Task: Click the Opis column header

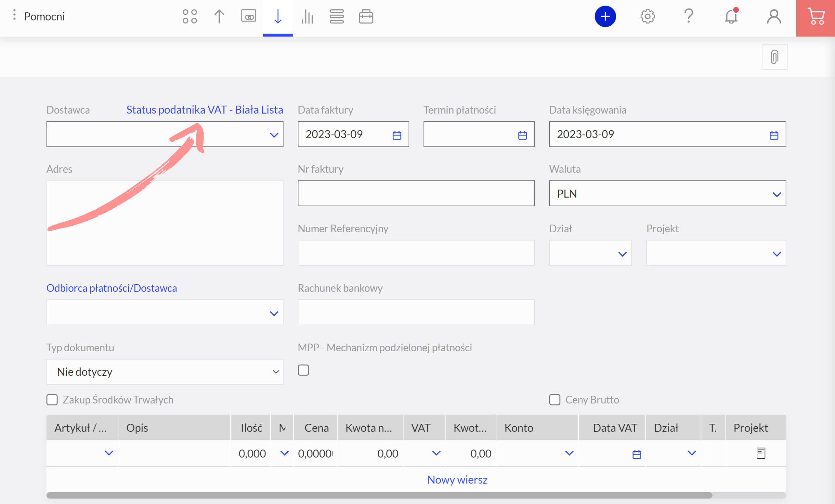Action: pyautogui.click(x=174, y=428)
